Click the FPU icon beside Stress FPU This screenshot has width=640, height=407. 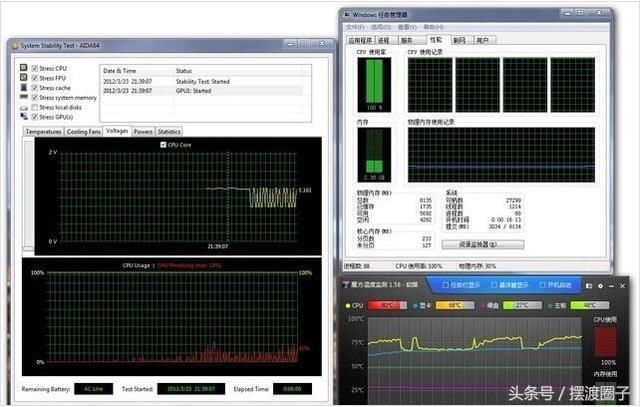[23, 77]
